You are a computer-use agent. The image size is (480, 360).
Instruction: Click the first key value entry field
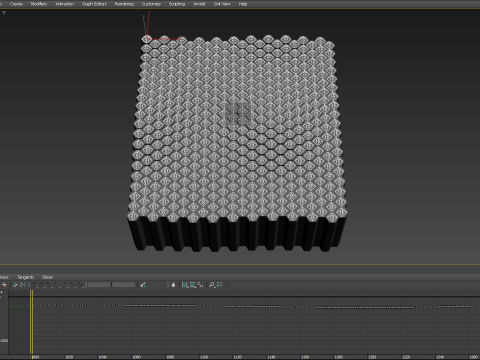point(99,285)
